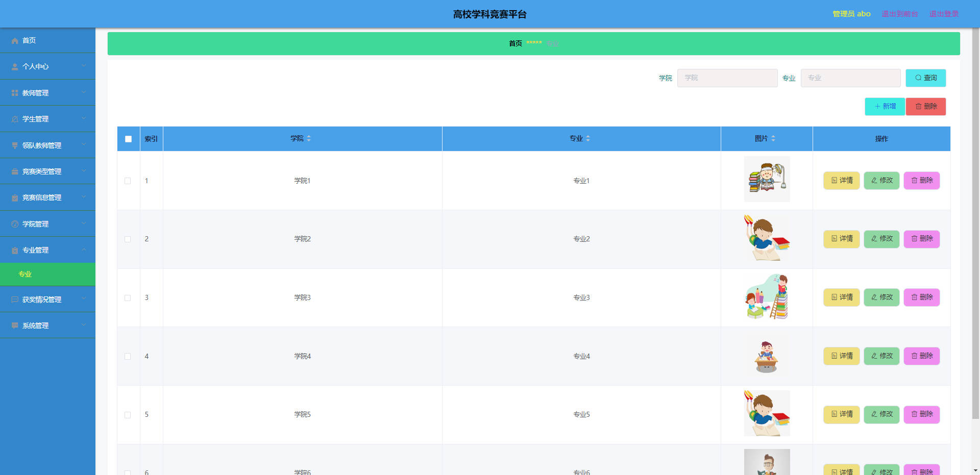Expand 系统管理 menu chevron
This screenshot has height=475, width=980.
click(x=84, y=326)
